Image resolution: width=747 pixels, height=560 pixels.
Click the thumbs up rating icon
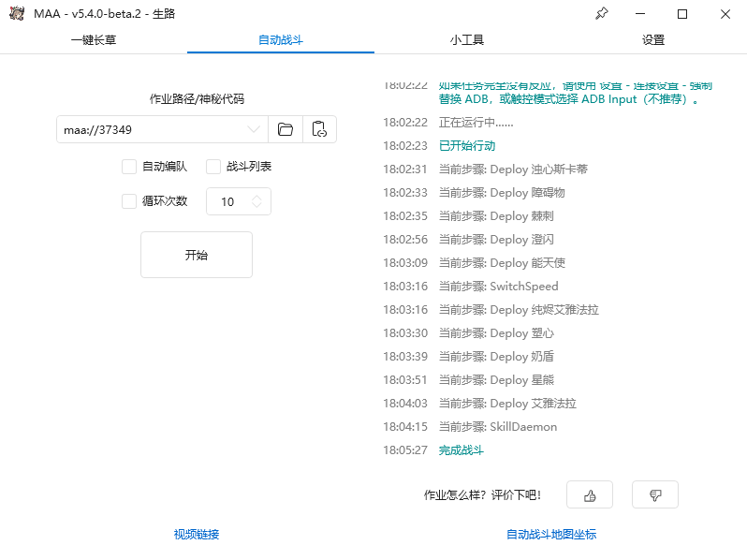click(x=590, y=495)
